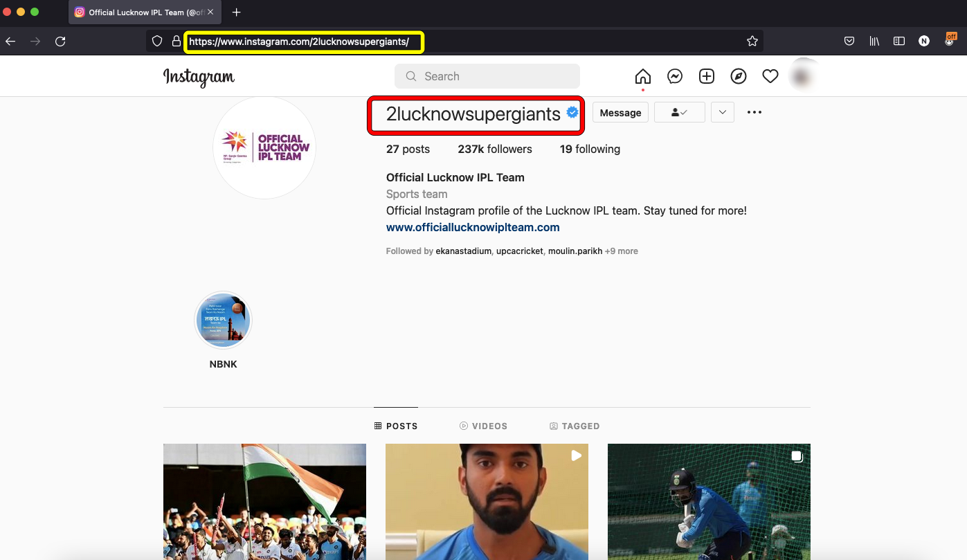Switch to the POSTS tab
Image resolution: width=967 pixels, height=560 pixels.
pyautogui.click(x=396, y=426)
